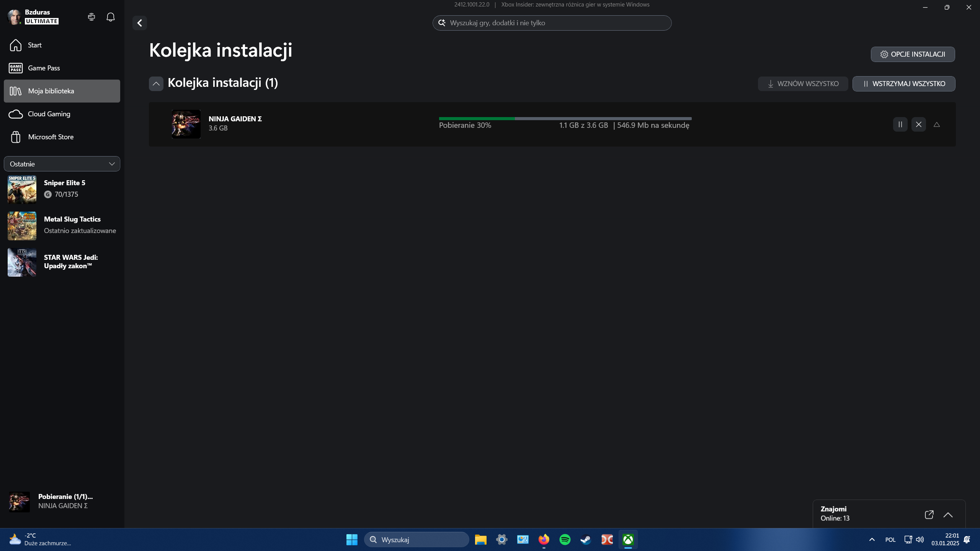
Task: Open Cloud Gaming section
Action: point(62,114)
